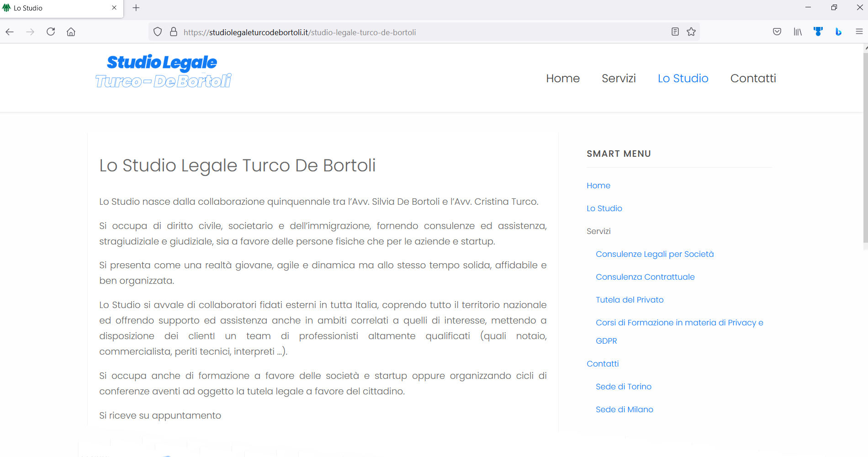Open the Library bookmarks icon
Viewport: 868px width, 457px height.
(798, 32)
